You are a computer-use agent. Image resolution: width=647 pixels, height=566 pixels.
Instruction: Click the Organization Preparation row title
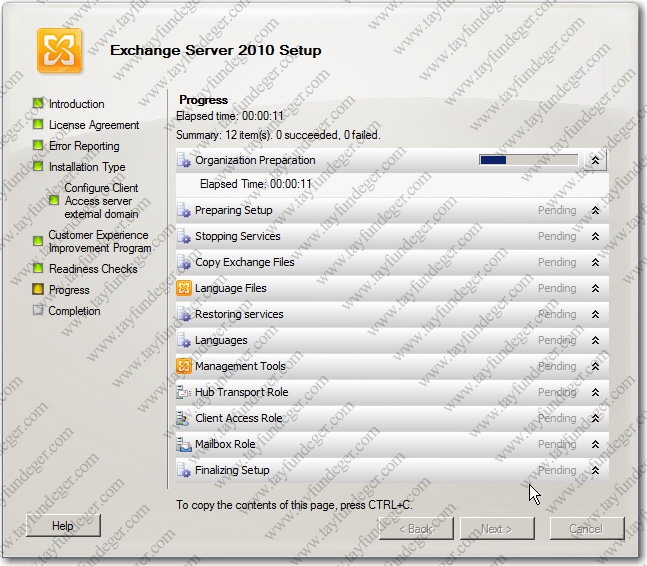tap(255, 160)
